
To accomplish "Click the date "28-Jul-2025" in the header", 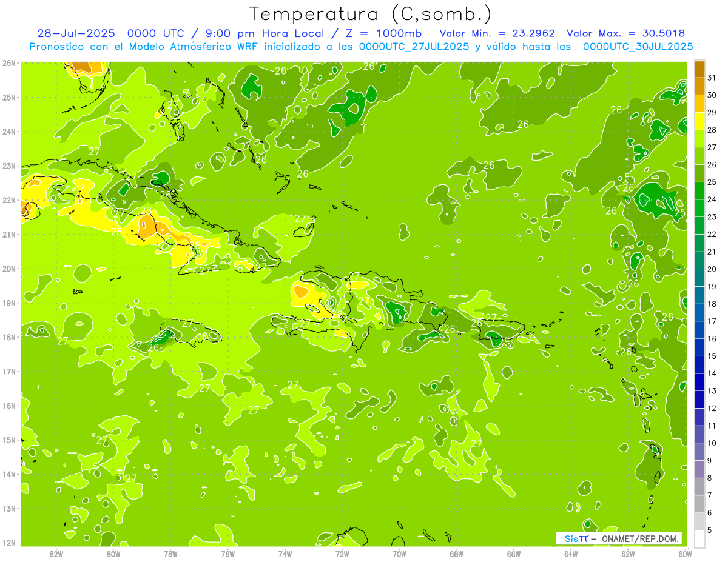I will [76, 33].
